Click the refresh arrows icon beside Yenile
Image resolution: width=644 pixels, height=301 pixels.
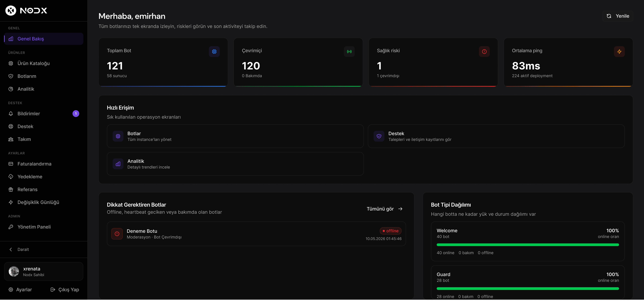tap(609, 16)
